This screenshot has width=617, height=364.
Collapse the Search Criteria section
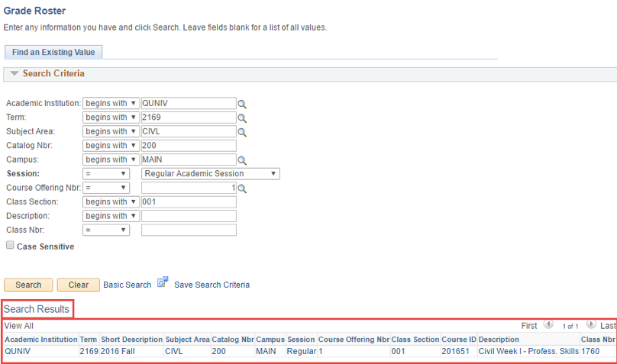click(14, 74)
